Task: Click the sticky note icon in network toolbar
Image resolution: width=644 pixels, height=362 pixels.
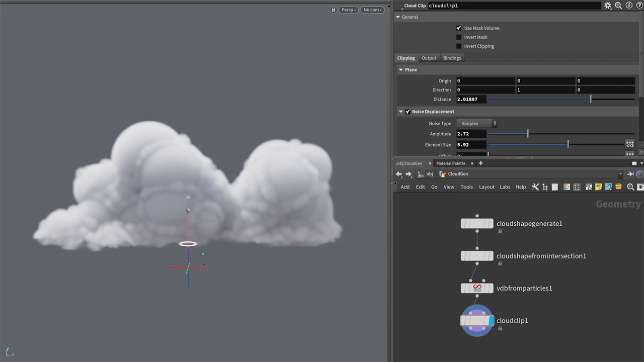Action: coord(598,187)
